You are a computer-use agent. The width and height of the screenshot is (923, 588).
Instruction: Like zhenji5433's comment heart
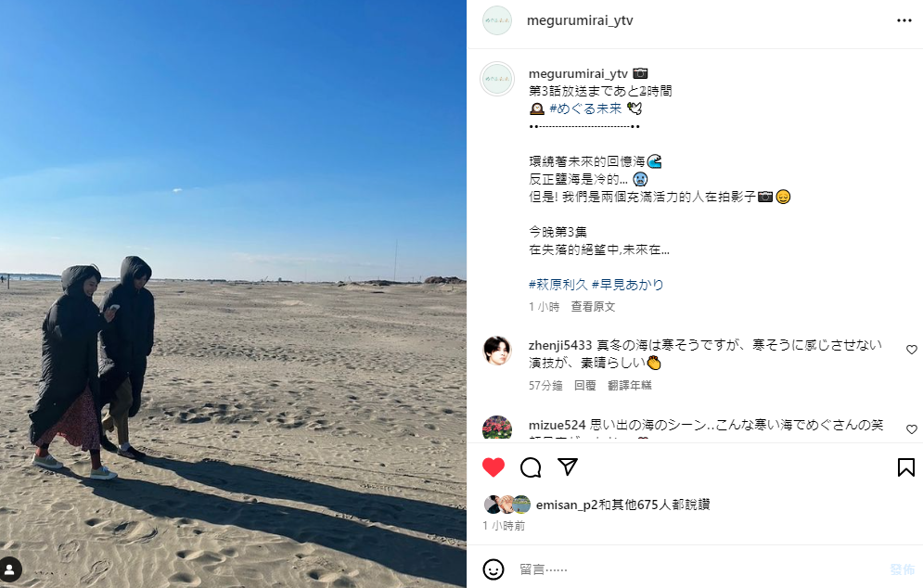[x=912, y=350]
